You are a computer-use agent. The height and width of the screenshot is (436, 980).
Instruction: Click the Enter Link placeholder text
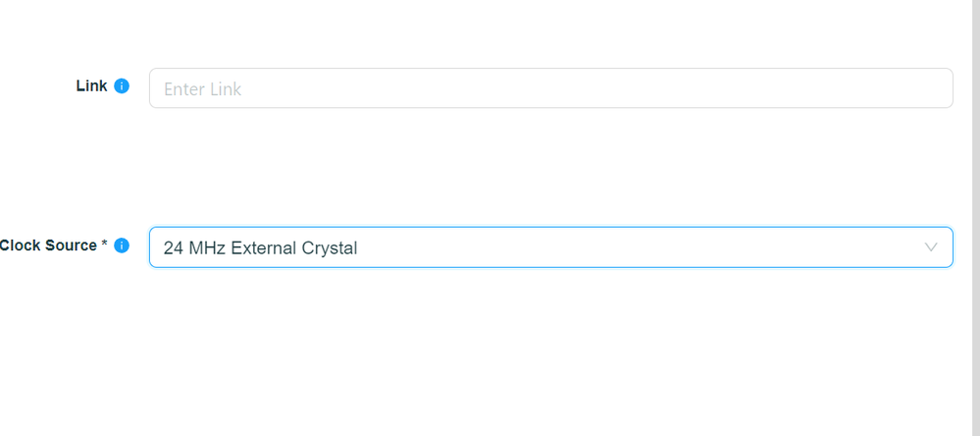(202, 88)
